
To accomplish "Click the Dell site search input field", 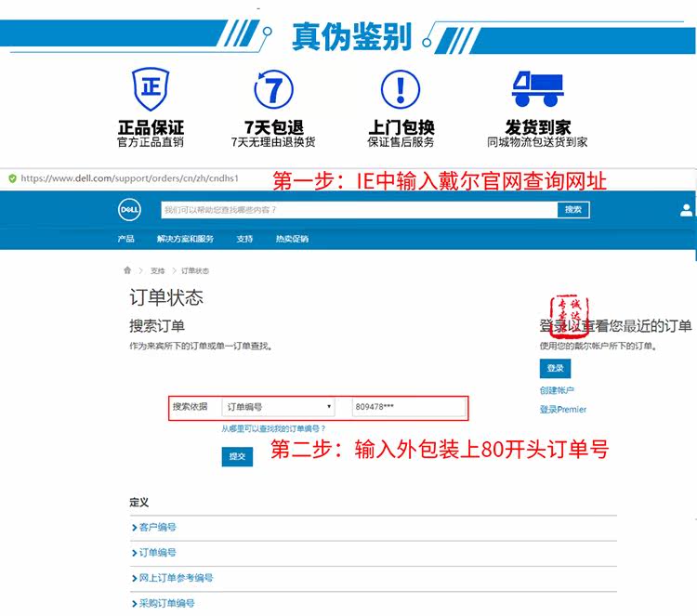I will [x=359, y=210].
